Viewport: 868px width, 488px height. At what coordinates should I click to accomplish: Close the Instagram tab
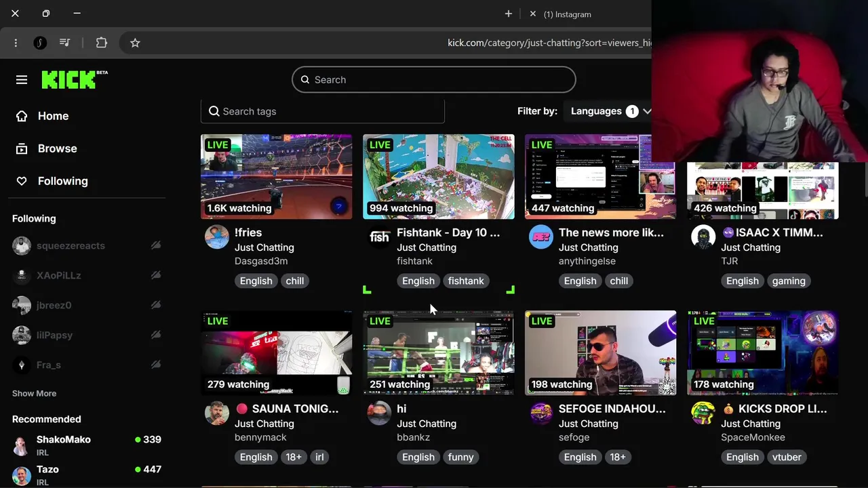pos(532,14)
